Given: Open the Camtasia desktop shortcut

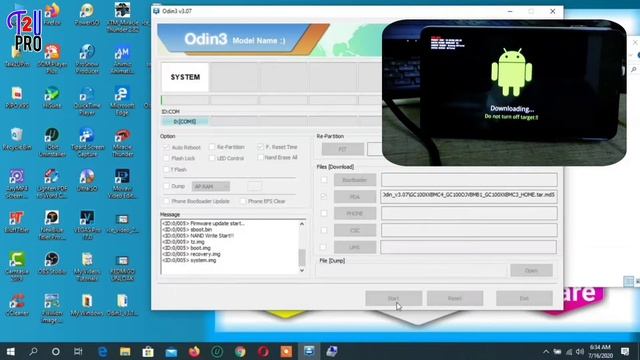Looking at the screenshot, I should 17,266.
